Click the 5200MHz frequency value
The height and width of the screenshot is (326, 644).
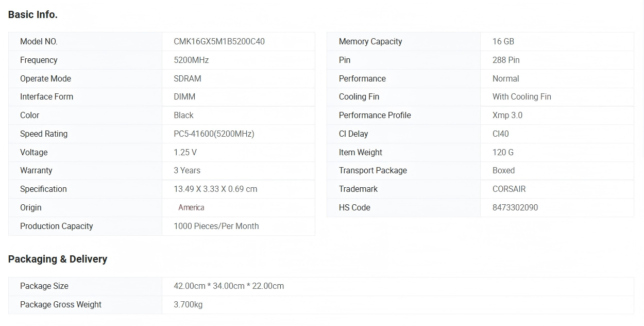tap(191, 60)
